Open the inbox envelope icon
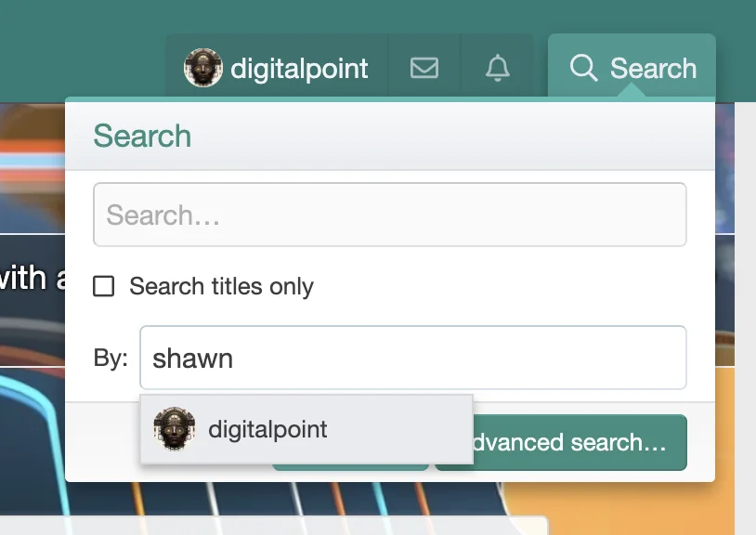The width and height of the screenshot is (756, 535). 424,68
